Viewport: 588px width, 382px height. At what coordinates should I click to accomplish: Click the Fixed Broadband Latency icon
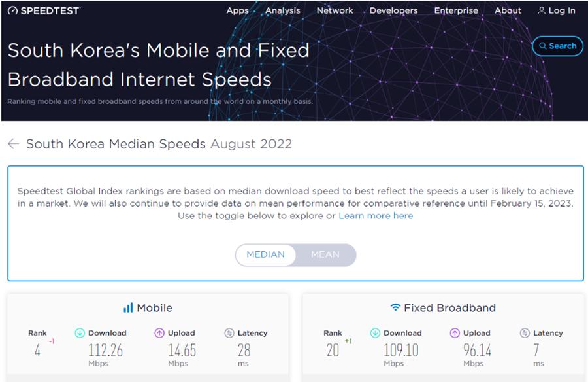point(525,333)
